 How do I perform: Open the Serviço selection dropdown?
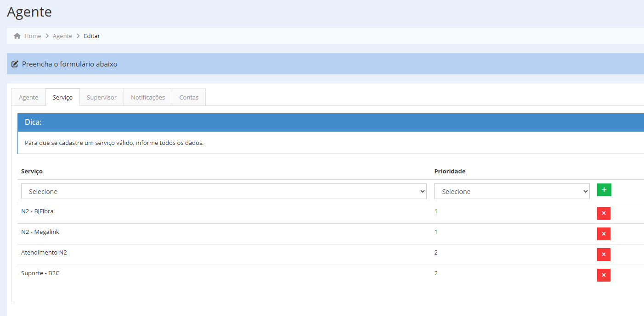[x=224, y=192]
